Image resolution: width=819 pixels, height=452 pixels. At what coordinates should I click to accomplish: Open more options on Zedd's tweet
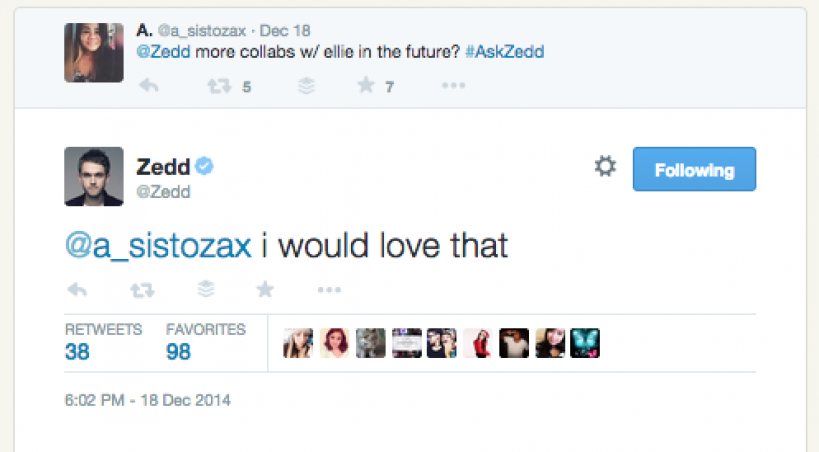pyautogui.click(x=329, y=290)
